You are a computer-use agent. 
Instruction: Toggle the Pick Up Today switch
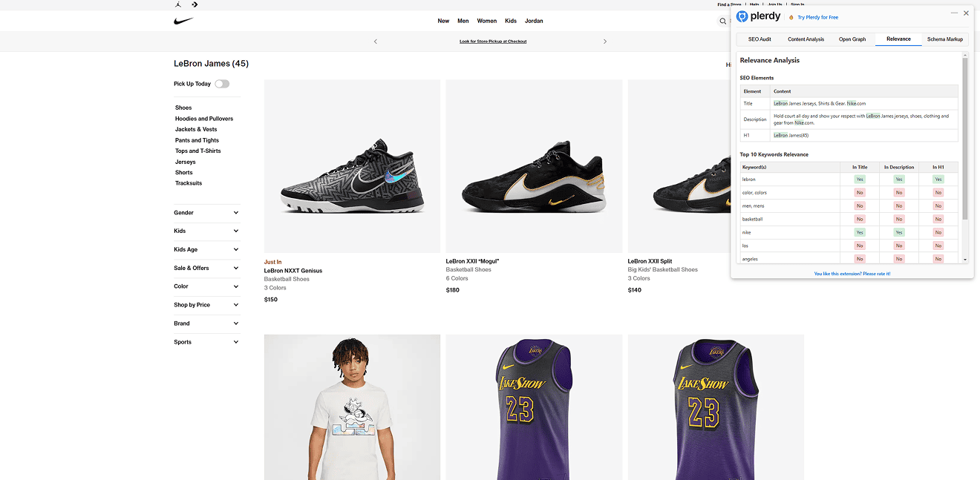coord(222,84)
